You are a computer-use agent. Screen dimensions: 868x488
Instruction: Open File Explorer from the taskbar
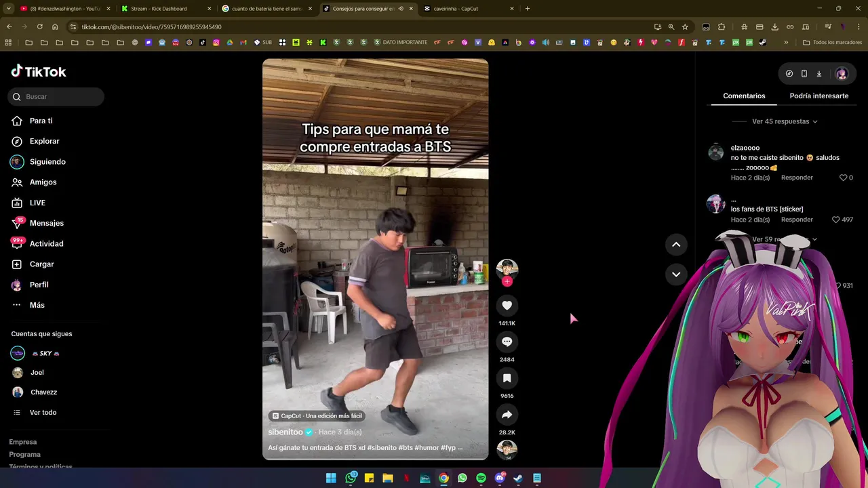(x=388, y=478)
